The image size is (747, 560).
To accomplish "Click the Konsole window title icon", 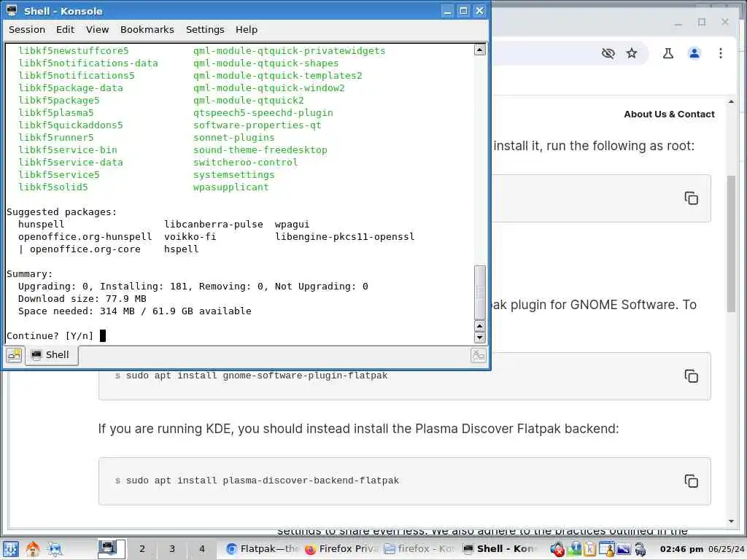I will click(12, 10).
